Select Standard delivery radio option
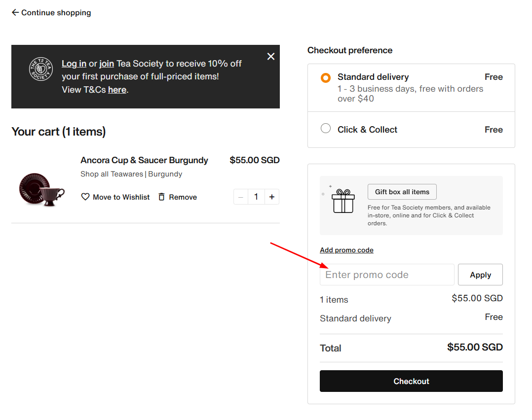 click(326, 78)
